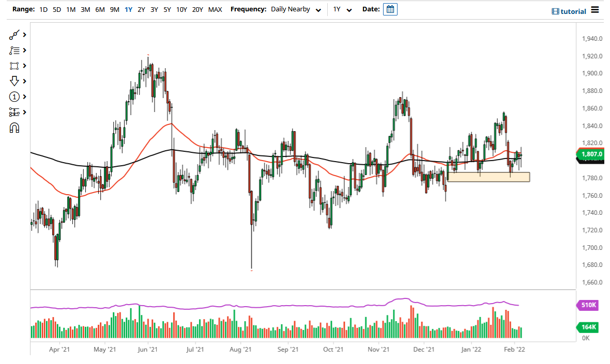Select the numbered circle marker tool
This screenshot has height=364, width=610.
pyautogui.click(x=14, y=97)
